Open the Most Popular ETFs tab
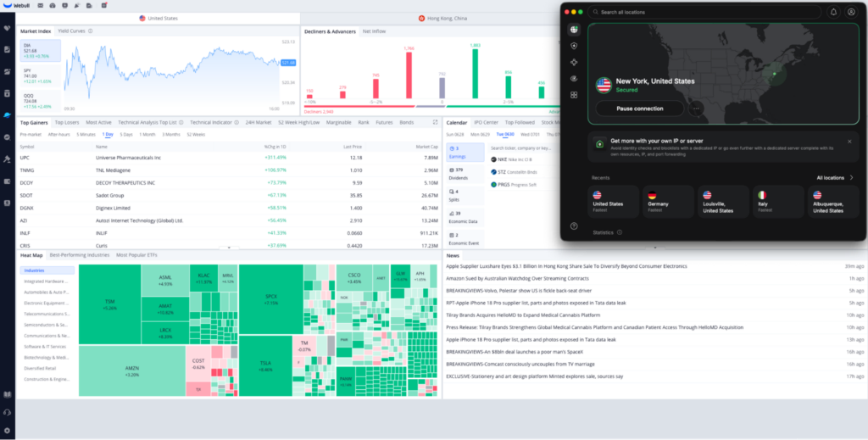The width and height of the screenshot is (868, 440). [136, 255]
